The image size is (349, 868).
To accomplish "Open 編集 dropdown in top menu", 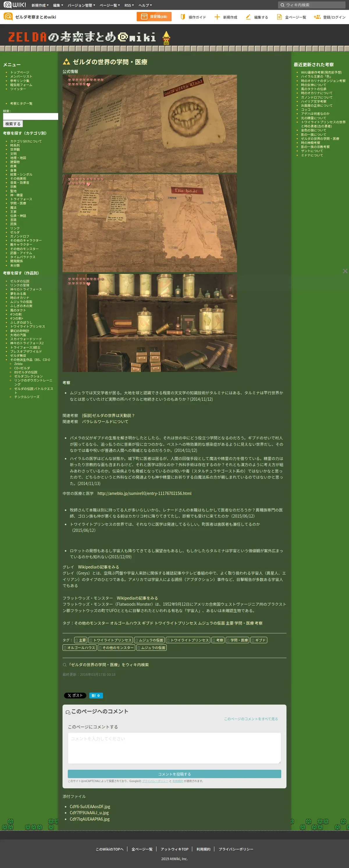I will pos(58,5).
